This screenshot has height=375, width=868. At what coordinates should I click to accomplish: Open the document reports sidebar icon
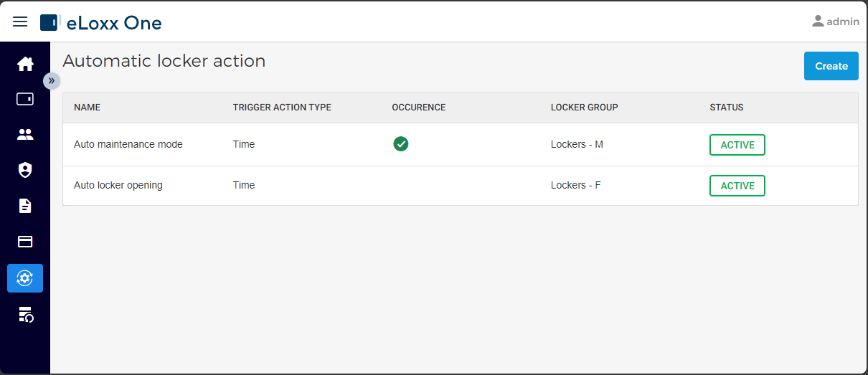point(25,206)
